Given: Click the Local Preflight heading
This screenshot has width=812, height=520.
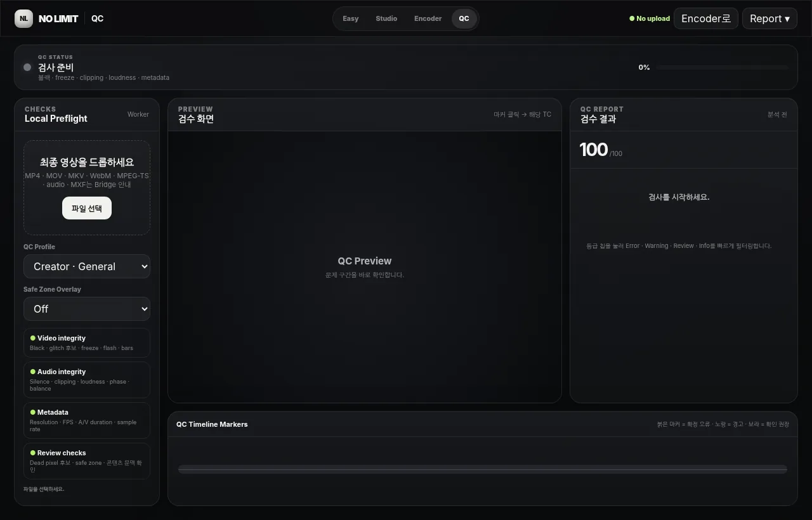Looking at the screenshot, I should tap(56, 119).
